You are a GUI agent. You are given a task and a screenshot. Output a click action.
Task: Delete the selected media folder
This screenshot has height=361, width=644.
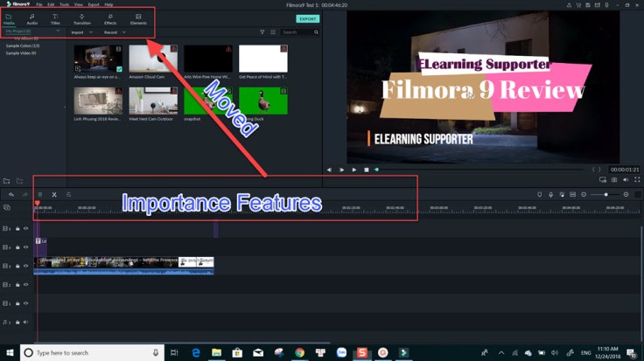[19, 181]
